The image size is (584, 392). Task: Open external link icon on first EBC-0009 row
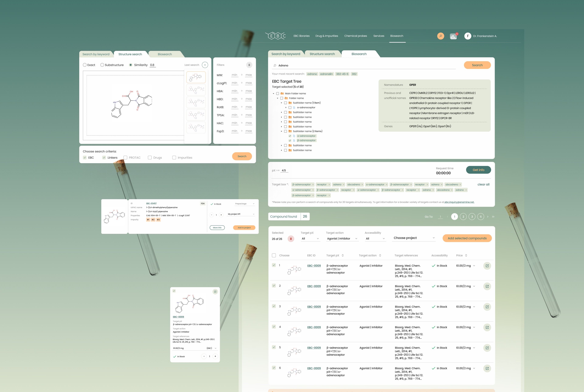[487, 266]
